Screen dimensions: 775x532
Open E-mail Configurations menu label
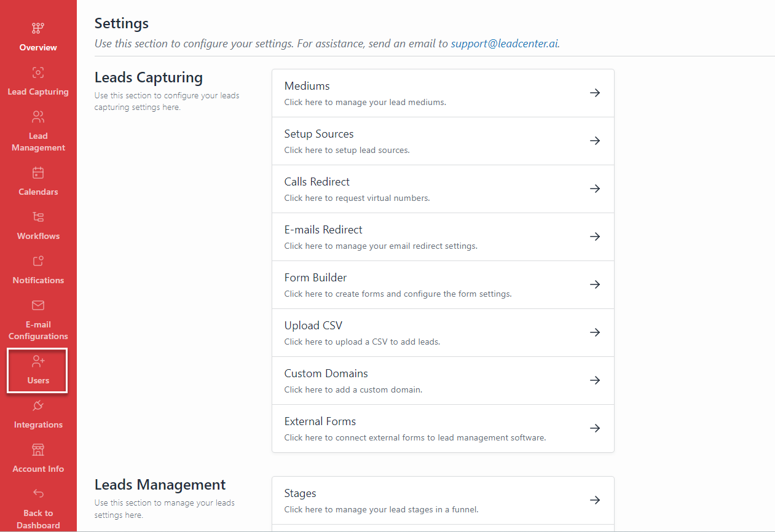click(x=38, y=331)
